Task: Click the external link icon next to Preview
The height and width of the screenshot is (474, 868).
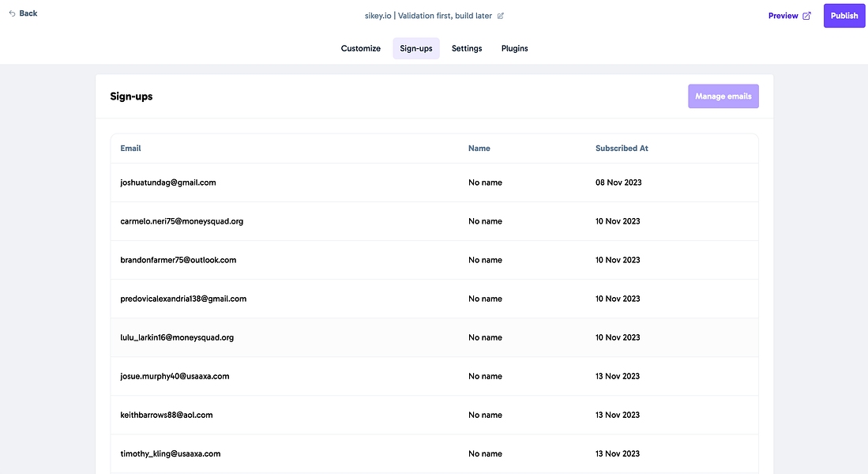Action: click(806, 16)
